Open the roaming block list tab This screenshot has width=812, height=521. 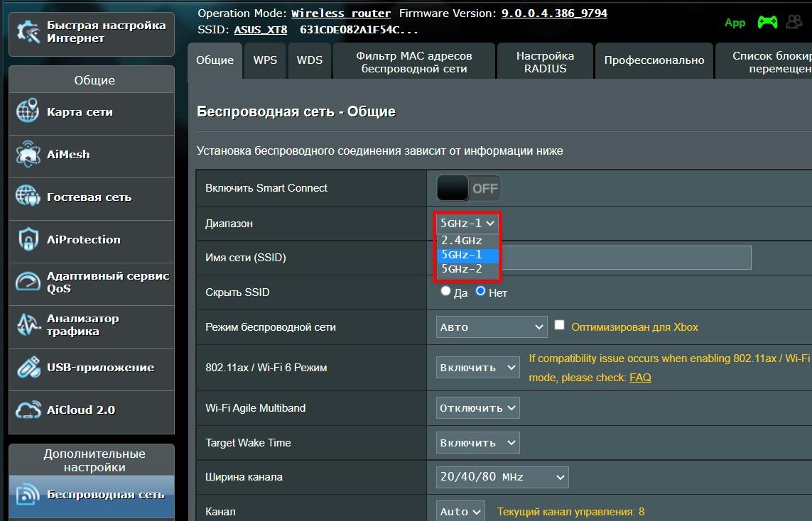[764, 62]
